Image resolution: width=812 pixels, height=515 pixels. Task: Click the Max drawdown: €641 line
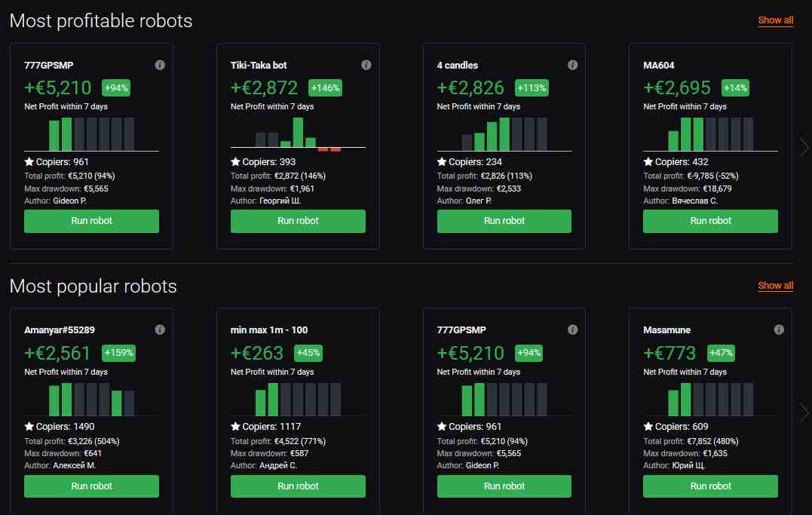coord(63,453)
